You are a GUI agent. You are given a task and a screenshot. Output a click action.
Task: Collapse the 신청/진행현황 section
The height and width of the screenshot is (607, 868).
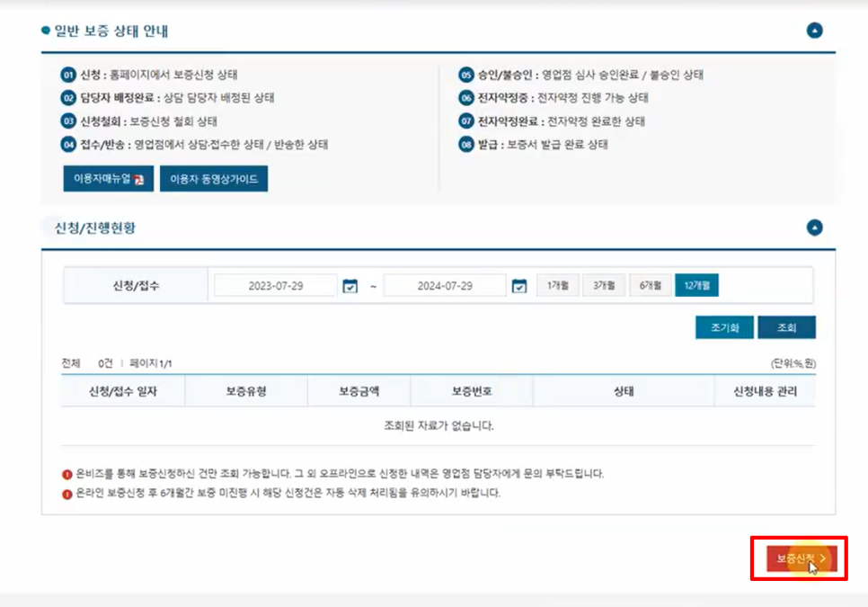tap(814, 228)
